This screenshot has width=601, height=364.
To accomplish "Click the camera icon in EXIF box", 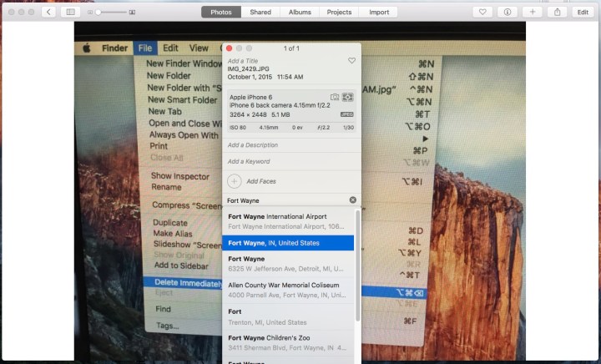I will 335,97.
